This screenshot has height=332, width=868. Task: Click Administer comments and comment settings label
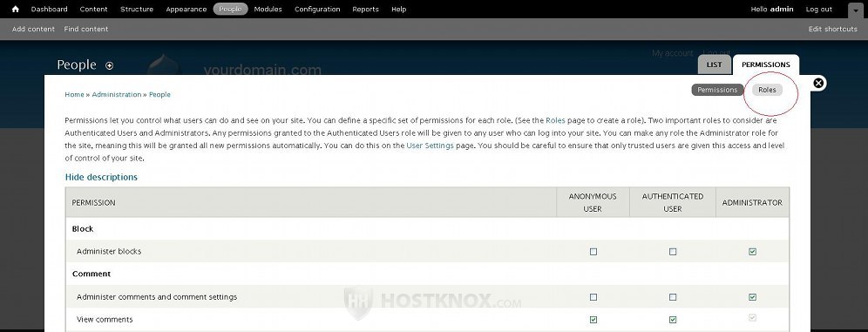[157, 297]
